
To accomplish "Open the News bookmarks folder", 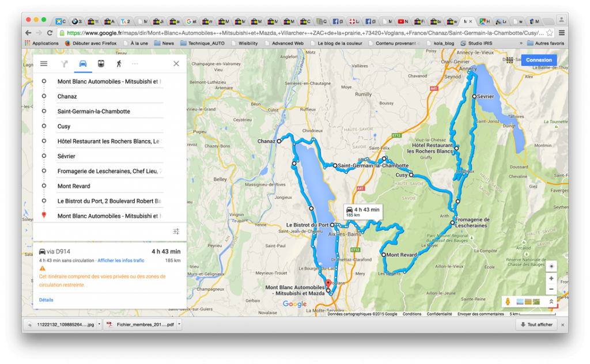I will (x=164, y=43).
